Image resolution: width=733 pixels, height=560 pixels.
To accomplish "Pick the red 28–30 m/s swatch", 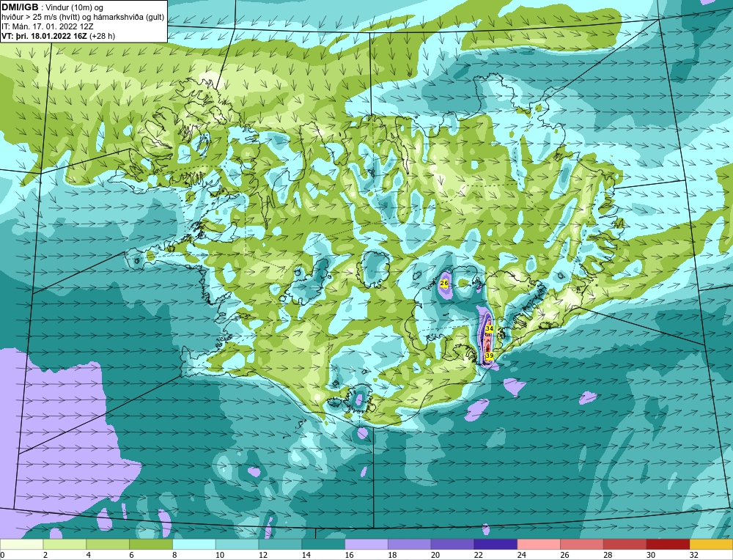I will 625,544.
